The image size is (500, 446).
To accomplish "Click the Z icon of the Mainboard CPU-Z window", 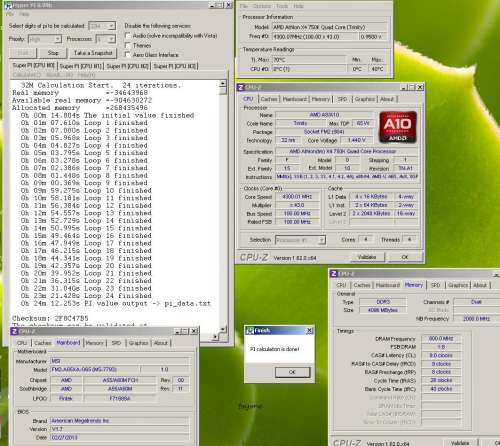I will click(x=14, y=331).
